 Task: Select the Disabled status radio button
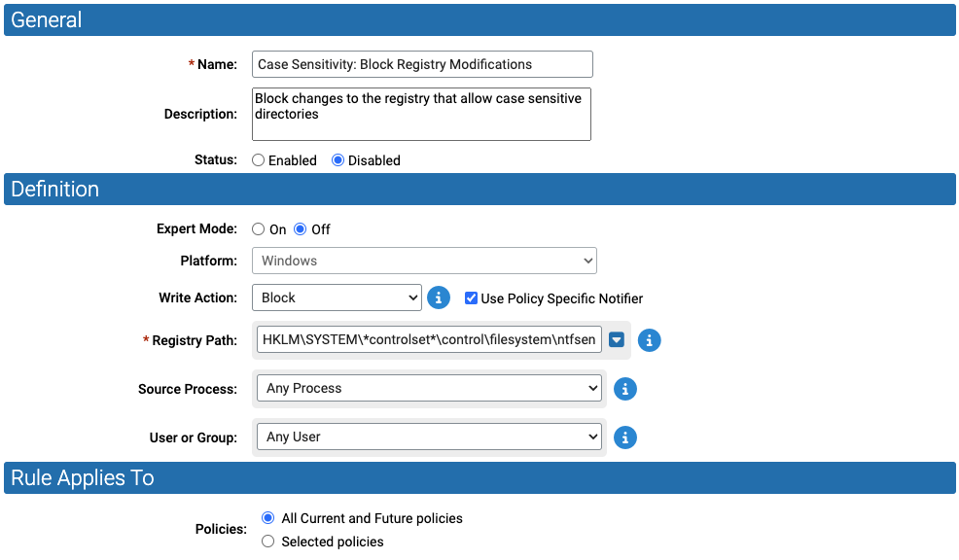coord(337,160)
